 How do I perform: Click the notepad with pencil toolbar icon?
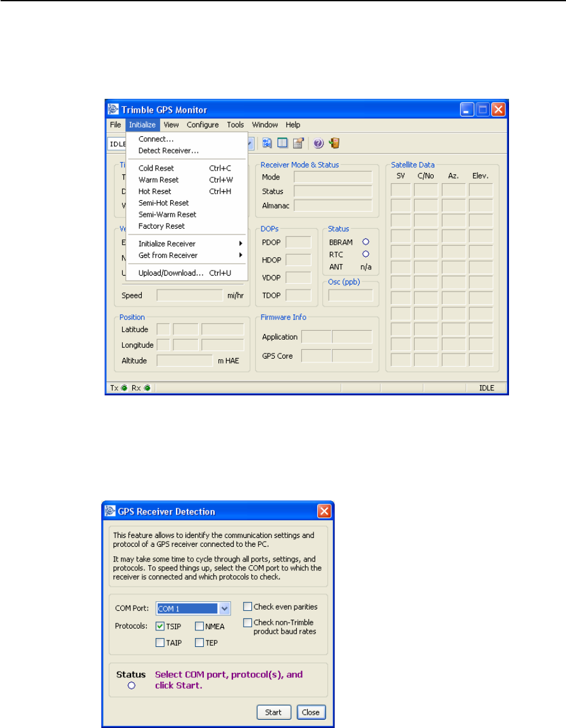[x=298, y=143]
